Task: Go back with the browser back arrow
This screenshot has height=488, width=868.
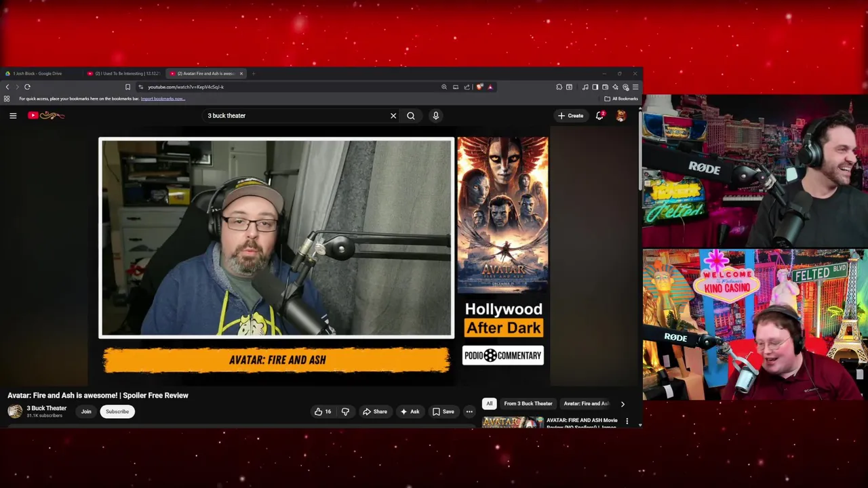Action: [x=7, y=87]
